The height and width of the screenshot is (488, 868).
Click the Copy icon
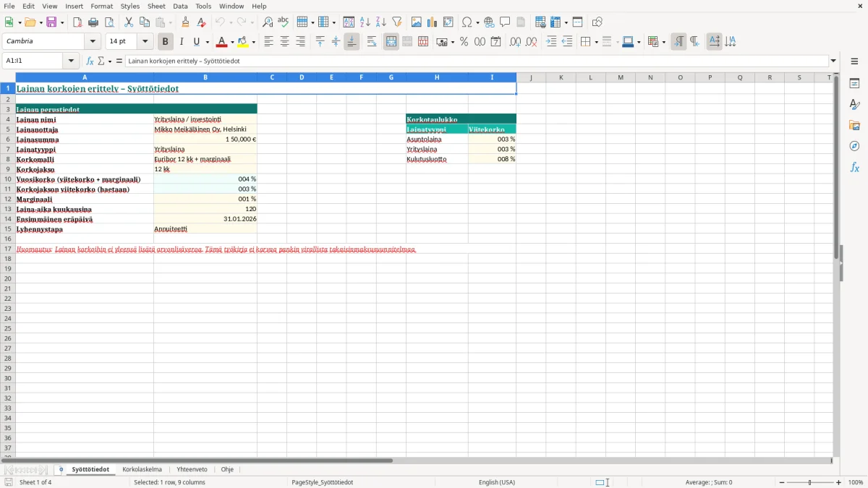pos(145,22)
